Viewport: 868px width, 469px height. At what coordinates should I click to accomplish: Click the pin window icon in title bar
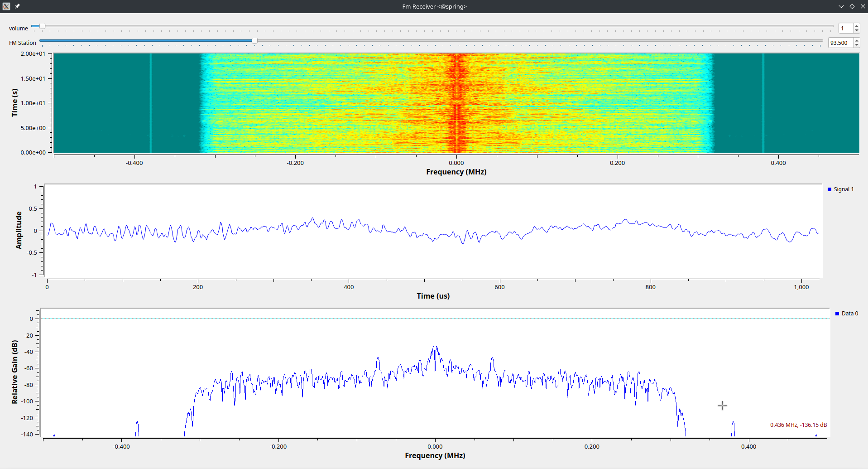click(17, 6)
